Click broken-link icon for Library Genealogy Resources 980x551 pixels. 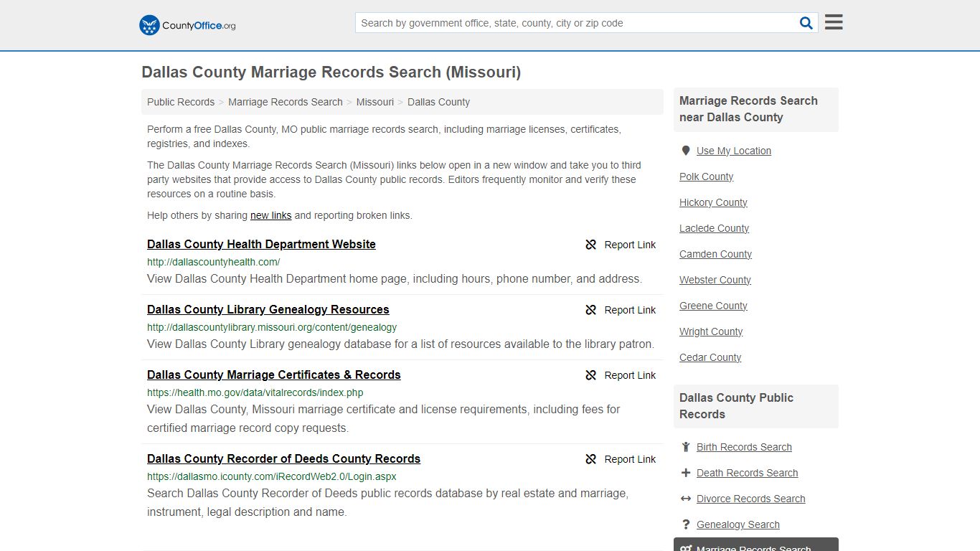click(x=591, y=310)
